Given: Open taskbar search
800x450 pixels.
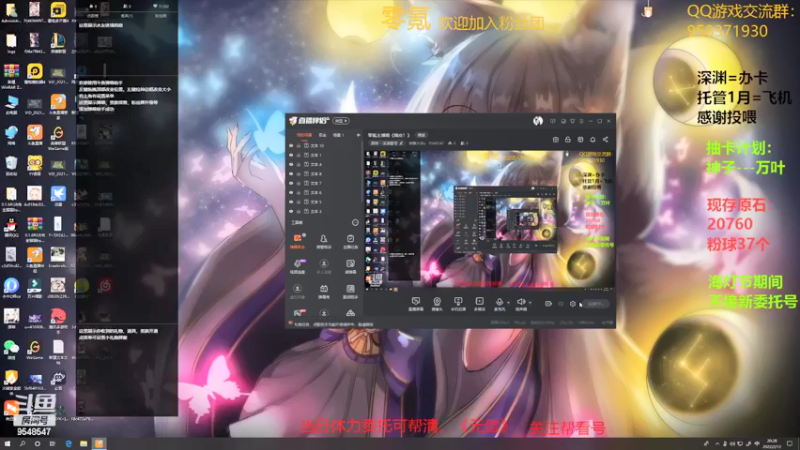Looking at the screenshot, I should (x=22, y=444).
